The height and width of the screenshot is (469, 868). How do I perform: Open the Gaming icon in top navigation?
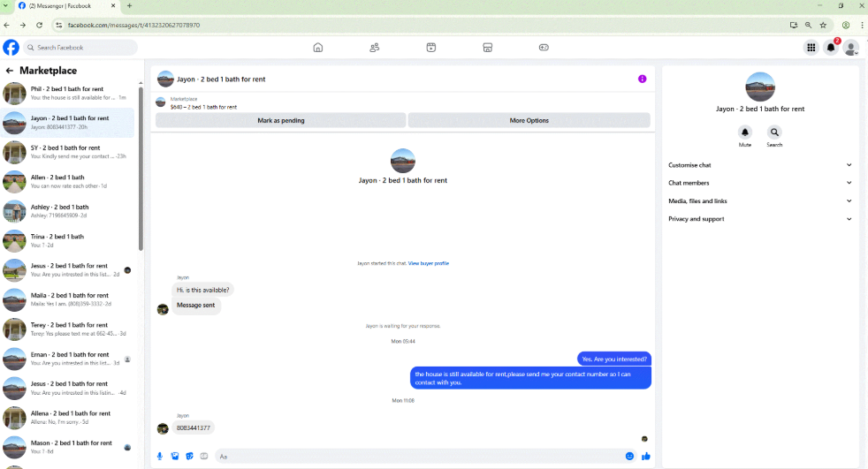point(544,48)
